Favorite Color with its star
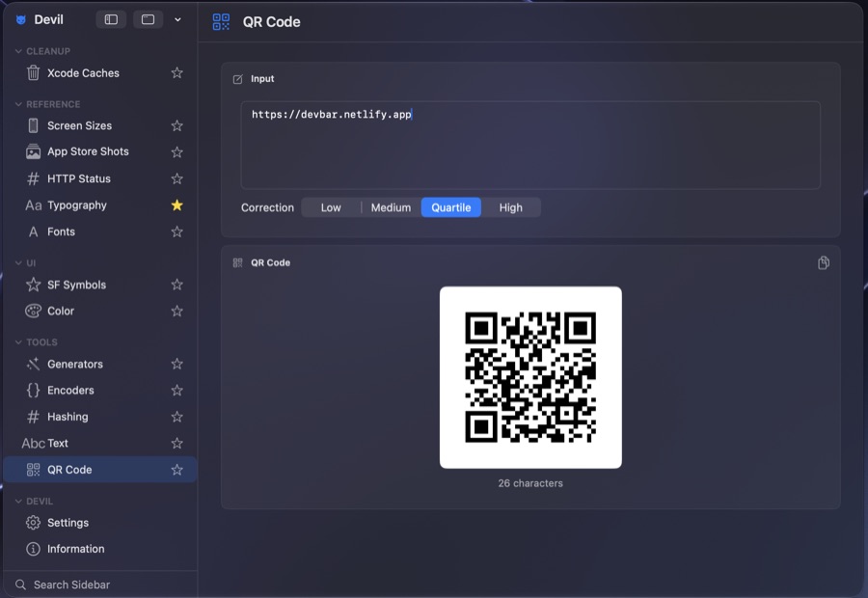This screenshot has height=598, width=868. pyautogui.click(x=177, y=311)
